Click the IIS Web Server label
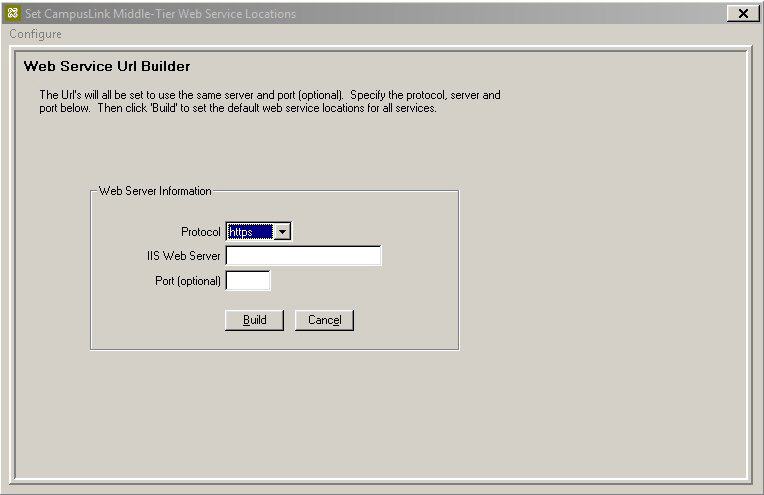 click(x=184, y=256)
